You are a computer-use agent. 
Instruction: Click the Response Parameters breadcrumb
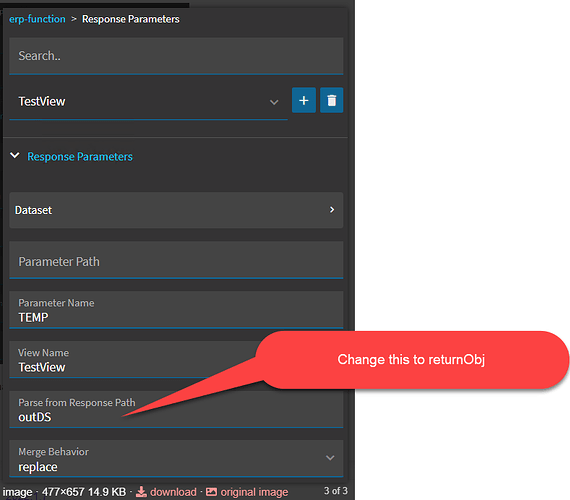click(131, 19)
